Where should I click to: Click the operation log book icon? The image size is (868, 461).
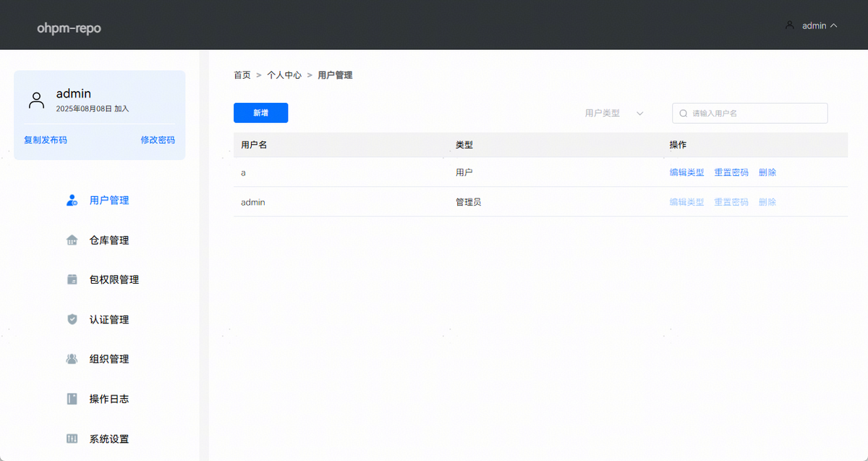click(x=72, y=399)
